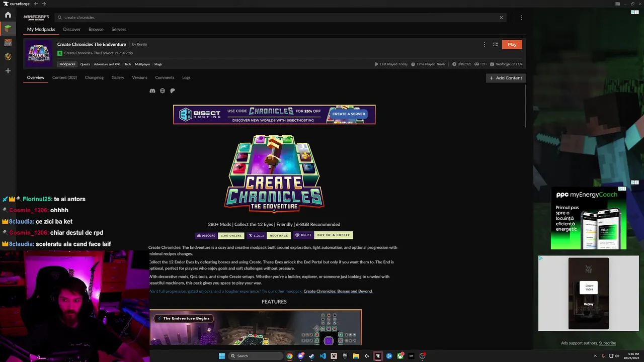The image size is (644, 362).
Task: Open the World of Warcraft game icon
Action: click(x=8, y=57)
